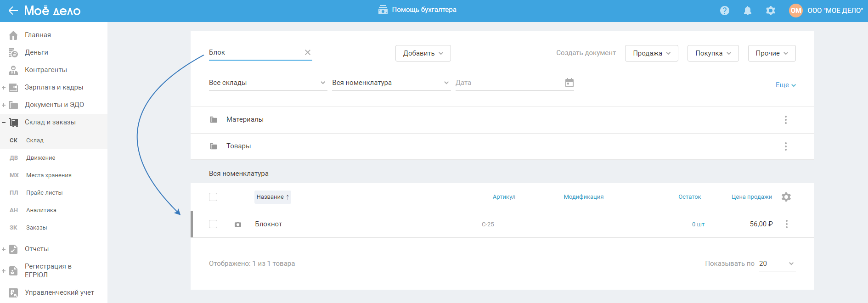Open Все склады warehouse selector
The image size is (868, 303).
[267, 83]
